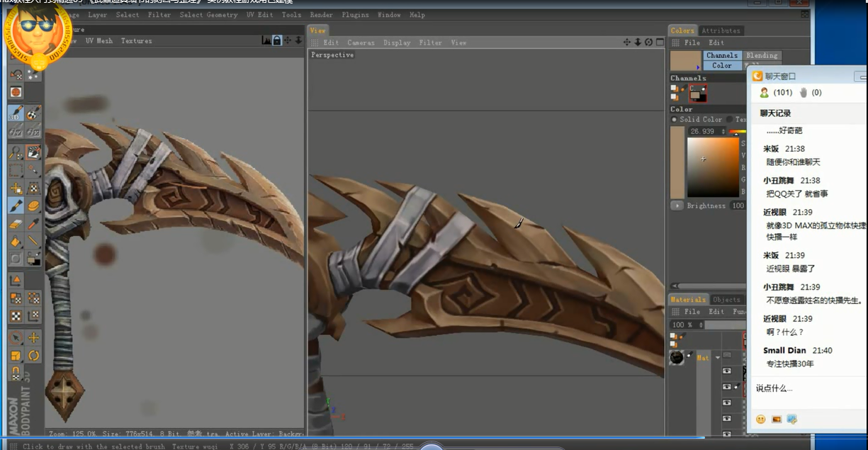Switch to the Objects tab

(726, 299)
